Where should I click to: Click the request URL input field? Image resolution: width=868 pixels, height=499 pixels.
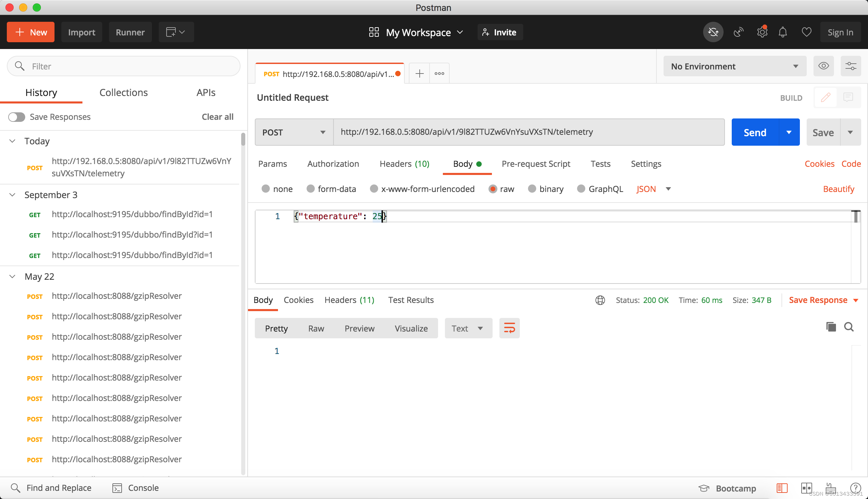click(x=528, y=132)
